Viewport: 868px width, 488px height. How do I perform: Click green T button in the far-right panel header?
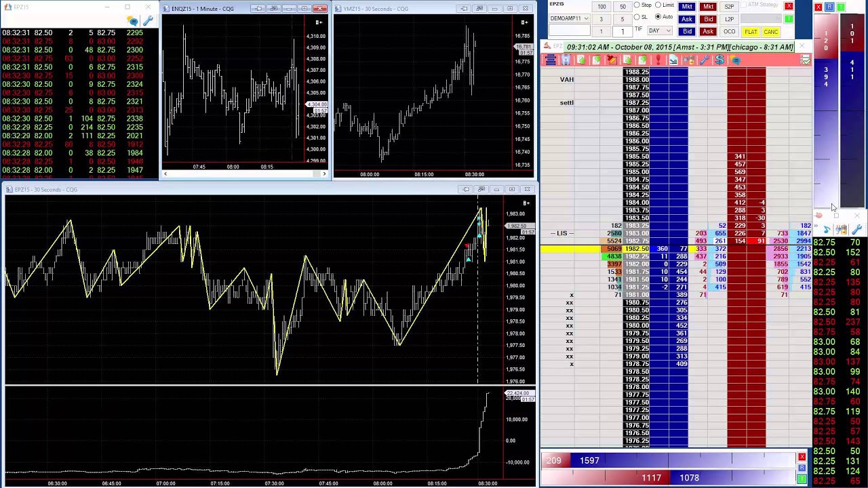(840, 7)
